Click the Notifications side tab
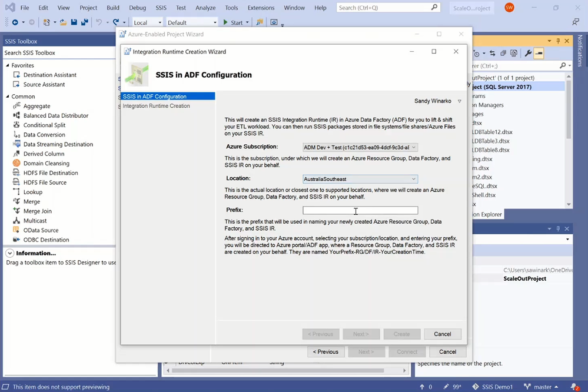Viewport: 588px width, 392px height. pyautogui.click(x=580, y=50)
